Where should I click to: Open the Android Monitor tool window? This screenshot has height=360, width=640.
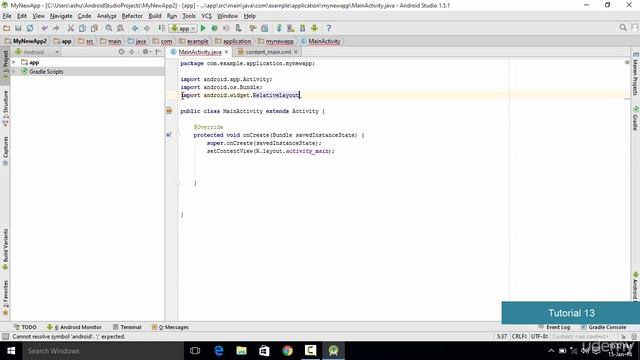pos(74,327)
